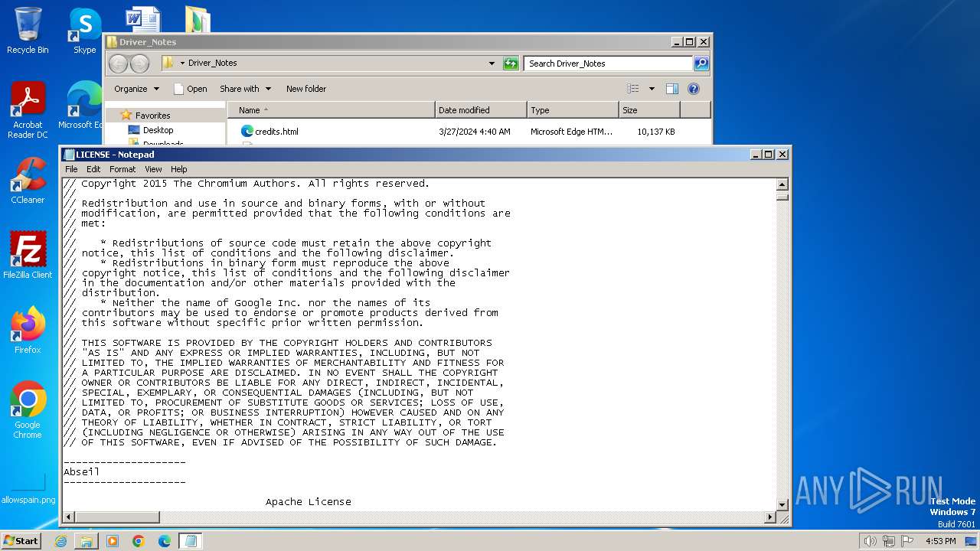Open the FileZilla Client desktop shortcut
Screen dimensions: 980x551
(x=28, y=256)
